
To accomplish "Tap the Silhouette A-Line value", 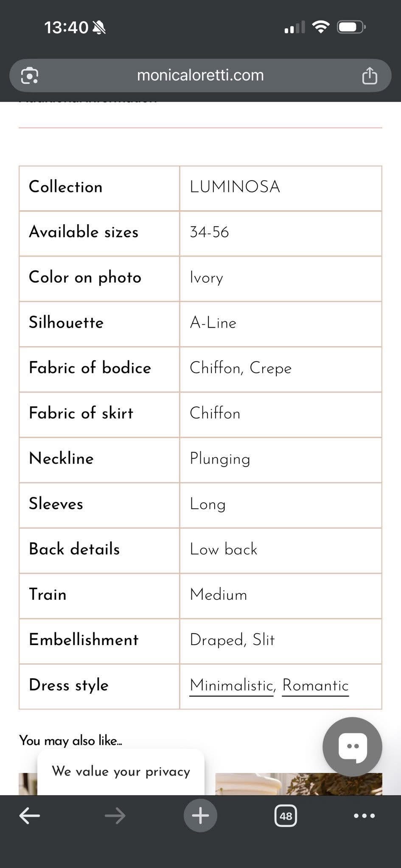I will click(213, 323).
